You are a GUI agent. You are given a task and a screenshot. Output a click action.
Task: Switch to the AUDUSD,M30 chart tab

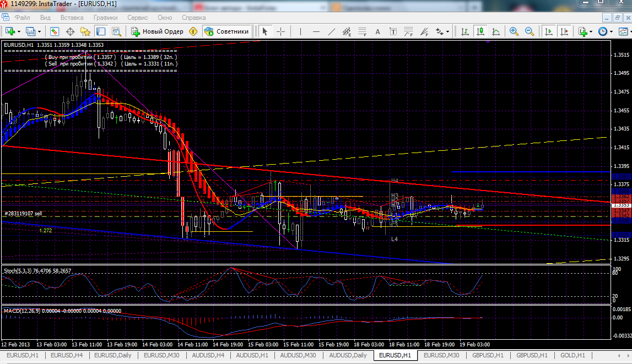tap(298, 355)
